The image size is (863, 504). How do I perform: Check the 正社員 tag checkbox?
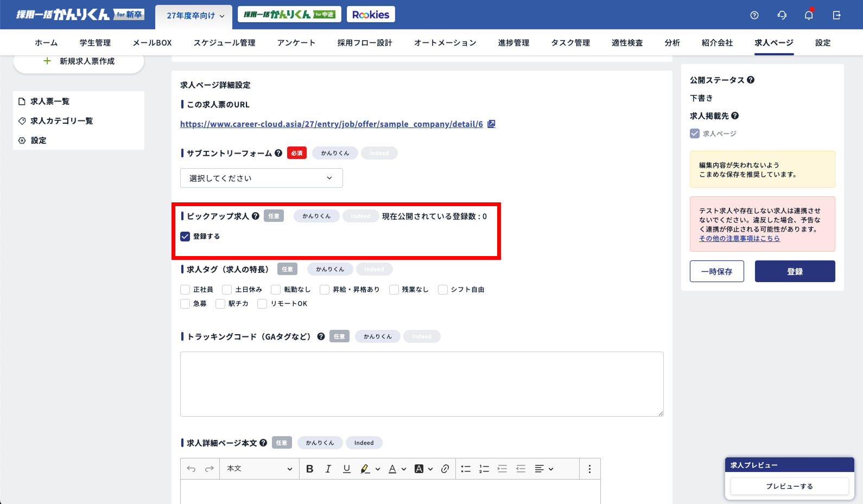pyautogui.click(x=185, y=290)
